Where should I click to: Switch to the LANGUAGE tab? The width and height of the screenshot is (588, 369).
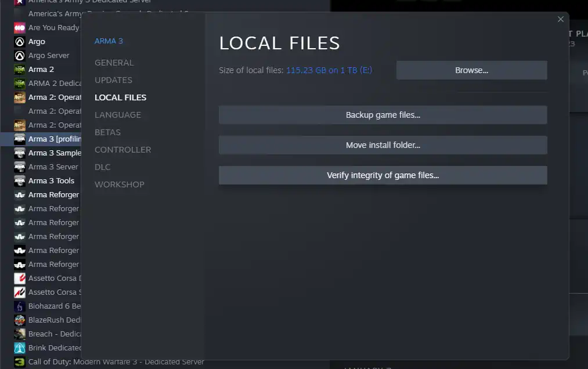(x=118, y=115)
